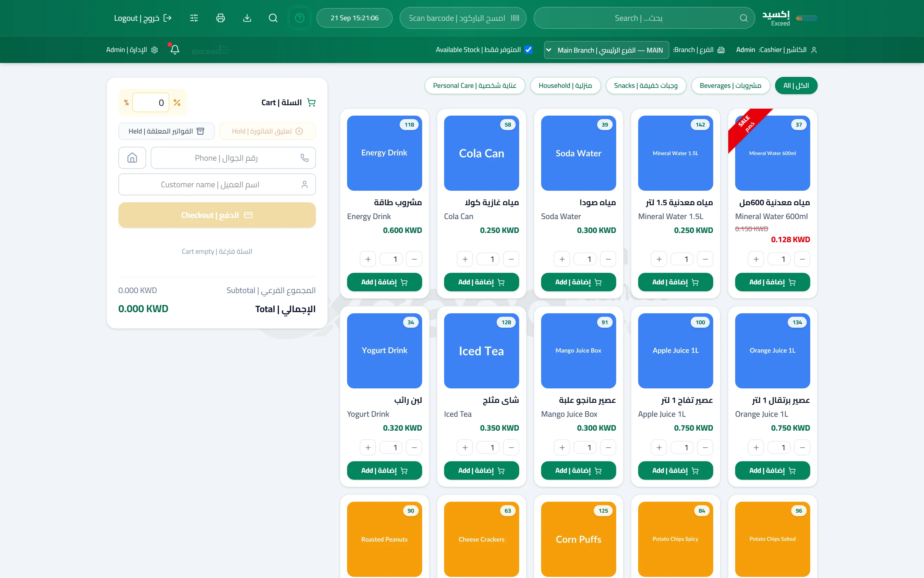Expand the Main Branch dropdown
Image resolution: width=924 pixels, height=578 pixels.
point(606,50)
